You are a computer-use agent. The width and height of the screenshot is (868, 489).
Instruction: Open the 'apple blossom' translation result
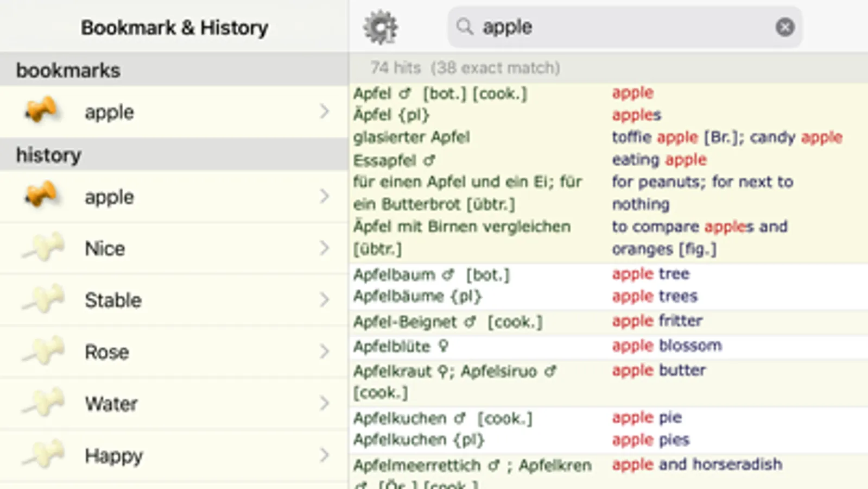667,346
